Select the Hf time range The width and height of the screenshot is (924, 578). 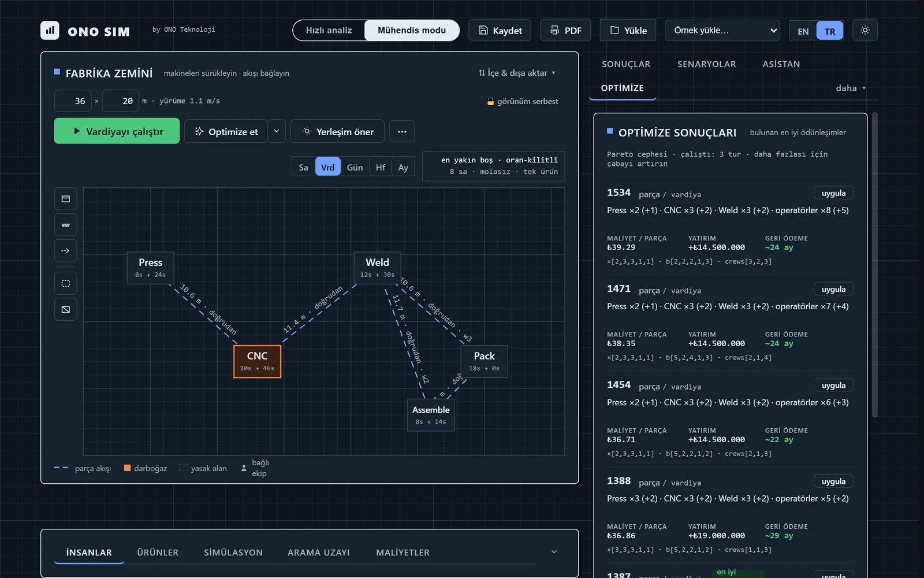click(381, 167)
